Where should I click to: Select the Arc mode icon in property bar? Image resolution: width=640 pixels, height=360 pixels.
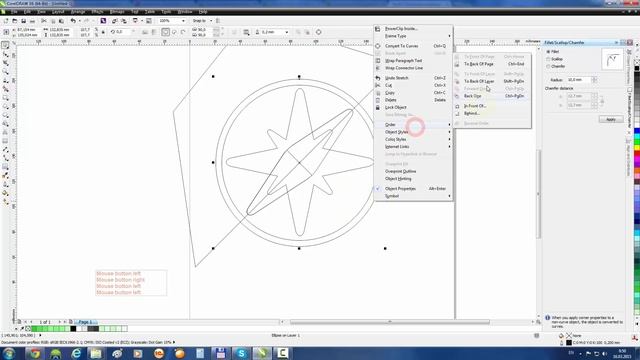pyautogui.click(x=183, y=32)
